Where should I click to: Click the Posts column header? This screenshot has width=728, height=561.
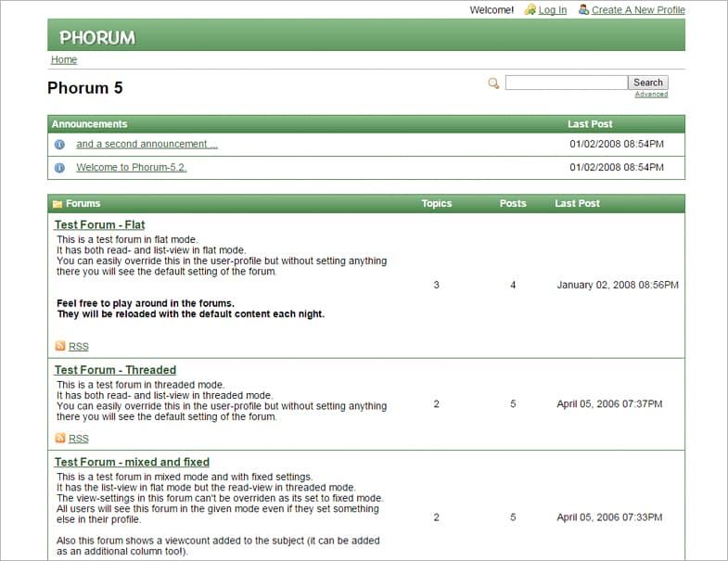(x=513, y=203)
